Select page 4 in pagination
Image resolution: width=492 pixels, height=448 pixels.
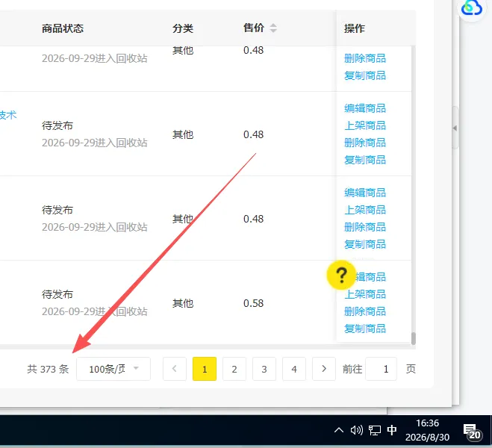tap(293, 369)
